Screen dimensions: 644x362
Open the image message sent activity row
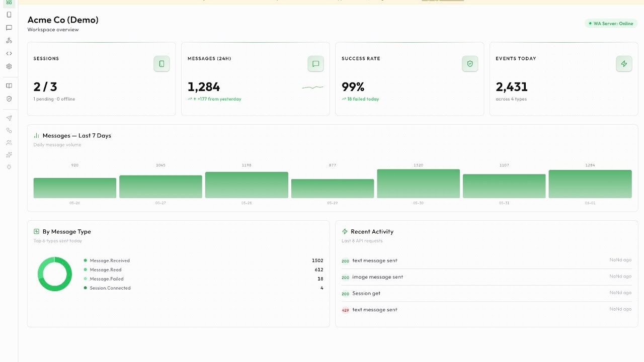487,277
